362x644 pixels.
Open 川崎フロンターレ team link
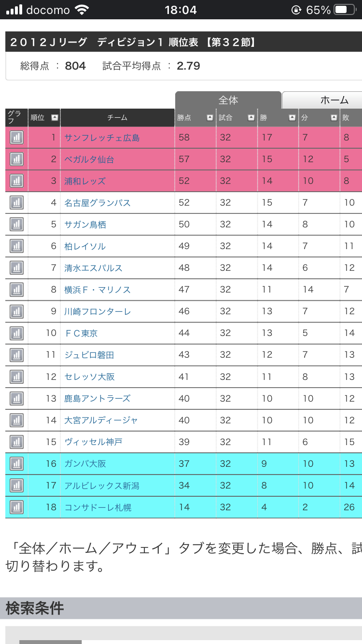97,311
